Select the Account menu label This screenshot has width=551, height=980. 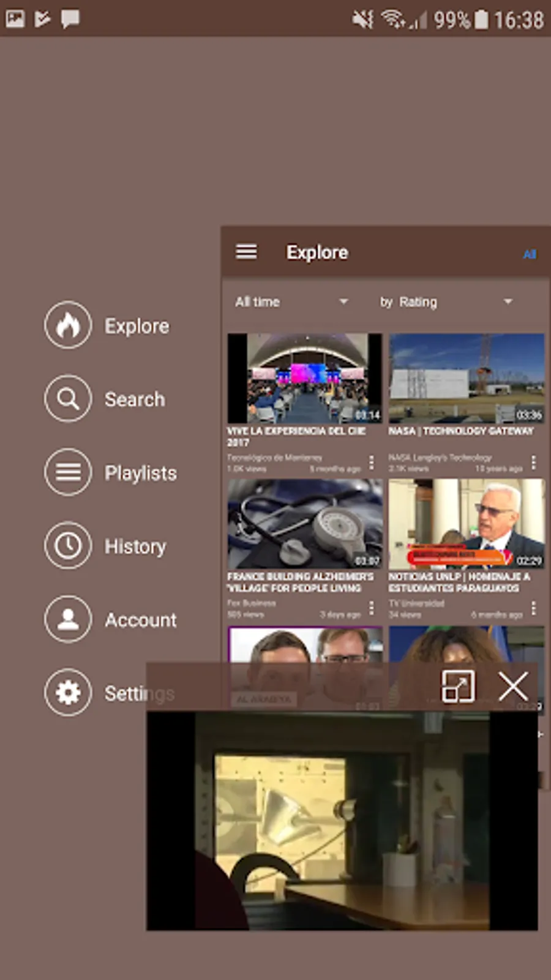(141, 620)
